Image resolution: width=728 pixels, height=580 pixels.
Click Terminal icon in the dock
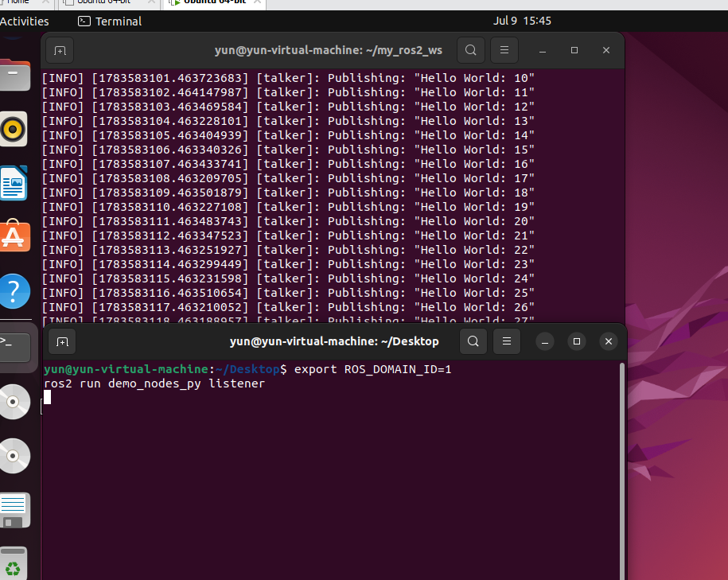tap(15, 346)
